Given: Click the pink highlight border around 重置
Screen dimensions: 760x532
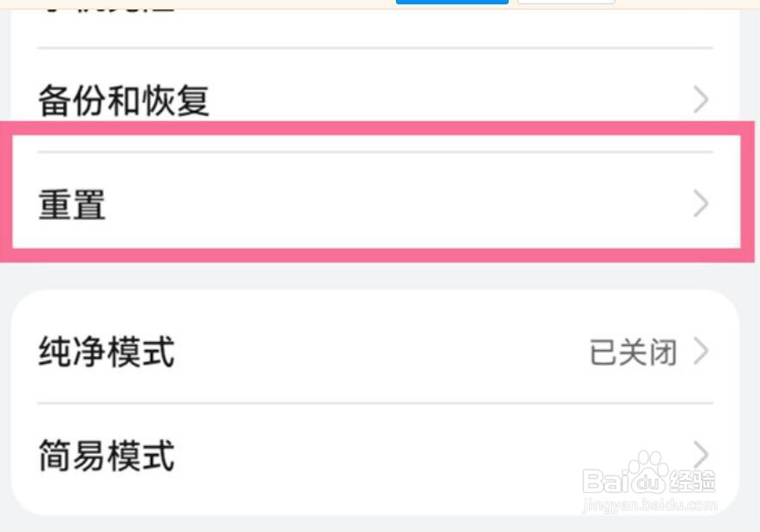Looking at the screenshot, I should (x=373, y=127).
